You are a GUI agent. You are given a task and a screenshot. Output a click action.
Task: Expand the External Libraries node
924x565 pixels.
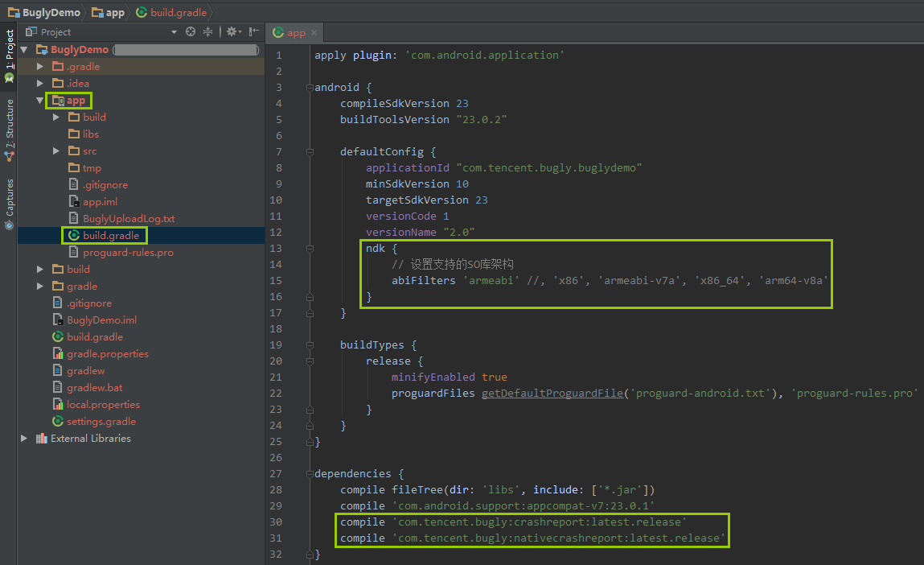click(x=24, y=439)
